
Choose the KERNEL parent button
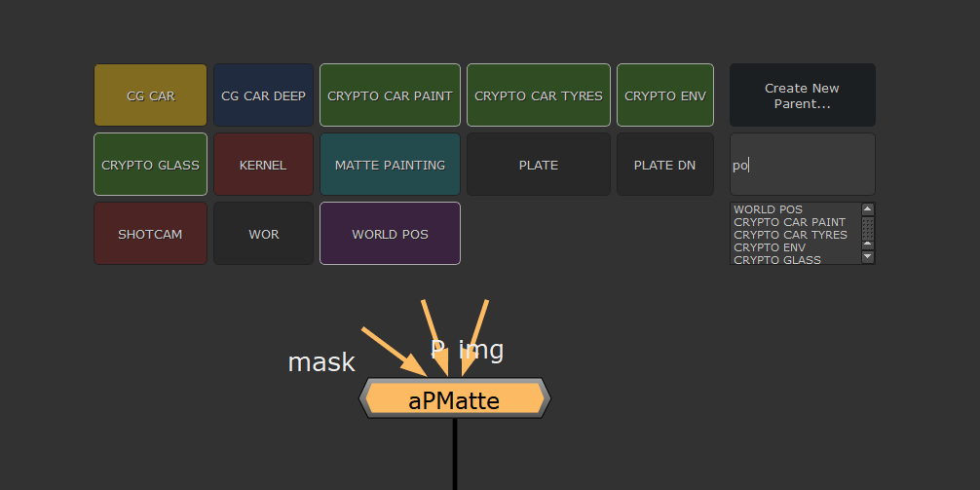tap(263, 165)
